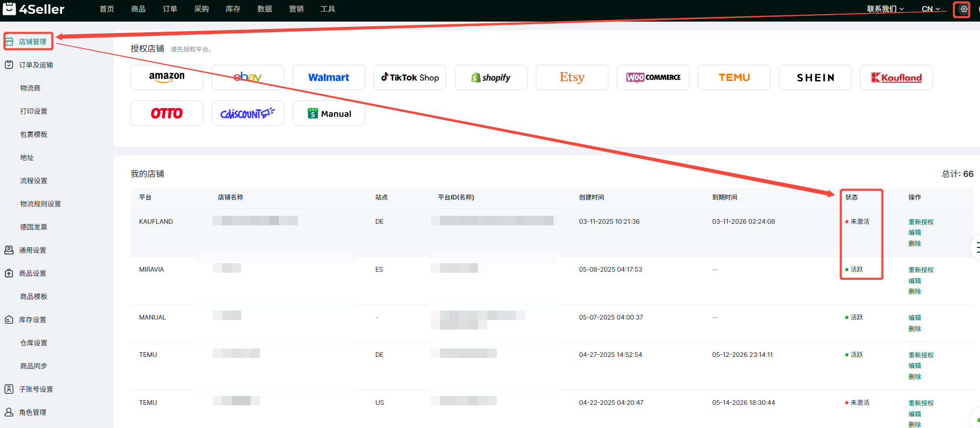The image size is (980, 428).
Task: Authorize an Amazon store
Action: click(167, 77)
